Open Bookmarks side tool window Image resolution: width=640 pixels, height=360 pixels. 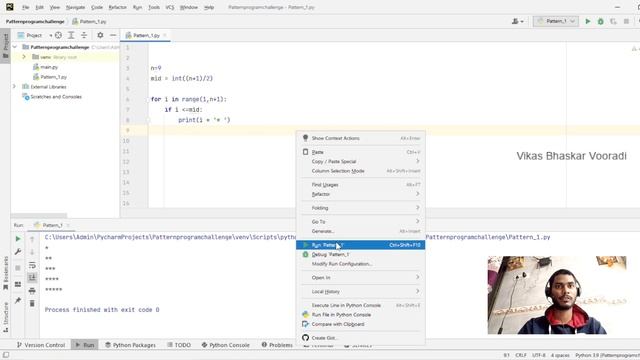(x=5, y=273)
